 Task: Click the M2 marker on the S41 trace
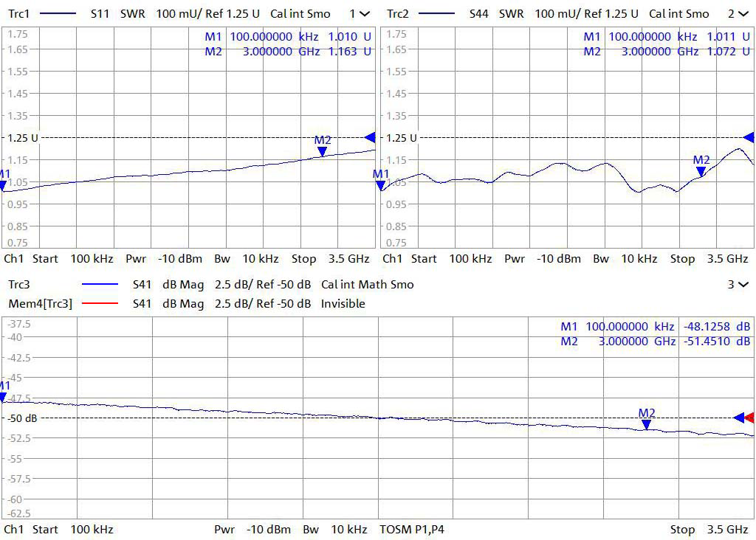pyautogui.click(x=646, y=424)
